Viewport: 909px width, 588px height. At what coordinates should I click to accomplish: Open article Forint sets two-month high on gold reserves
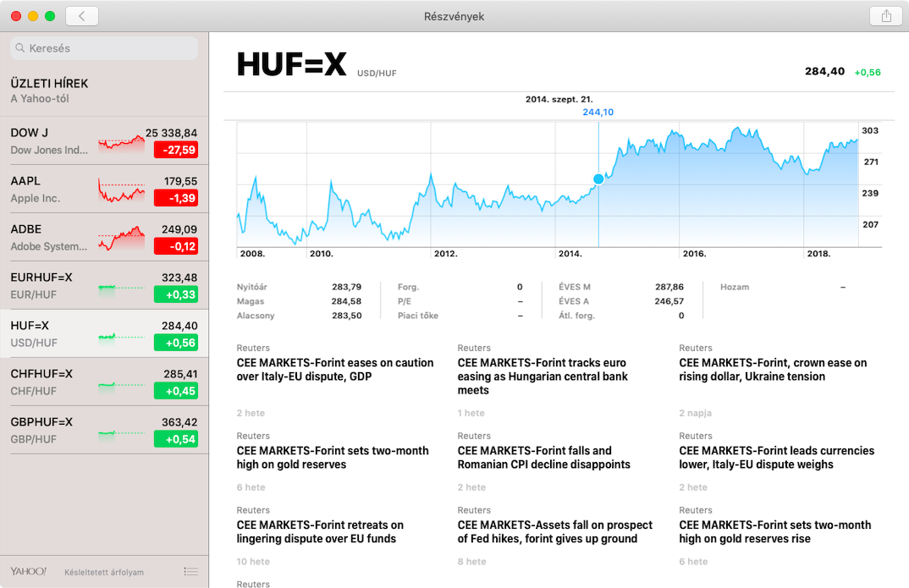(333, 458)
